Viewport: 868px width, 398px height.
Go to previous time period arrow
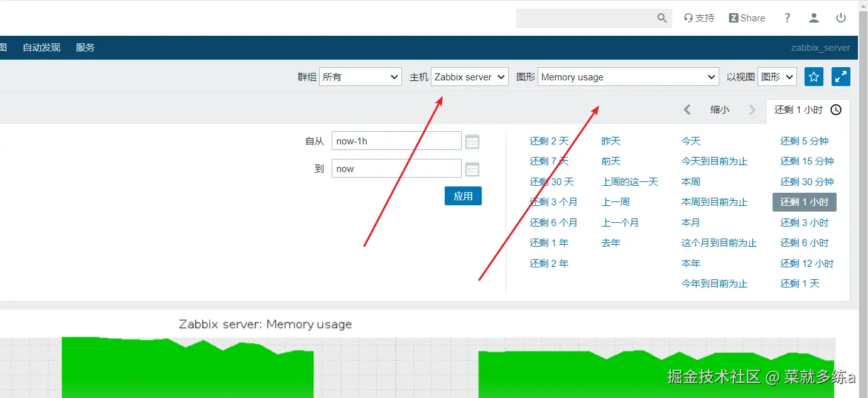click(x=687, y=110)
